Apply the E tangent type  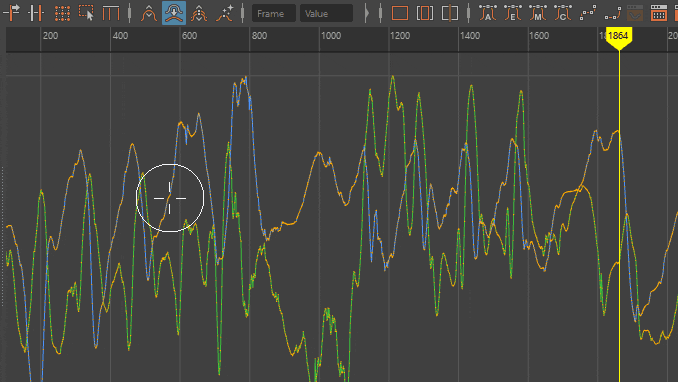[513, 13]
